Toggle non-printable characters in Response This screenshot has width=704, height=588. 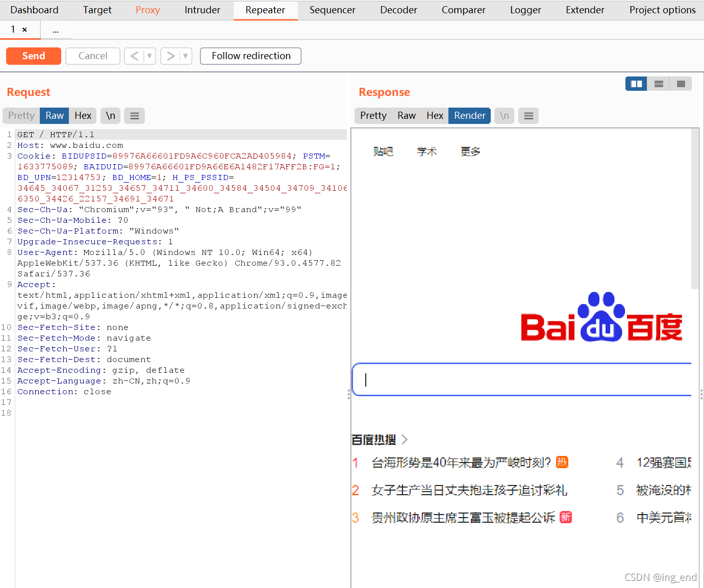(505, 116)
